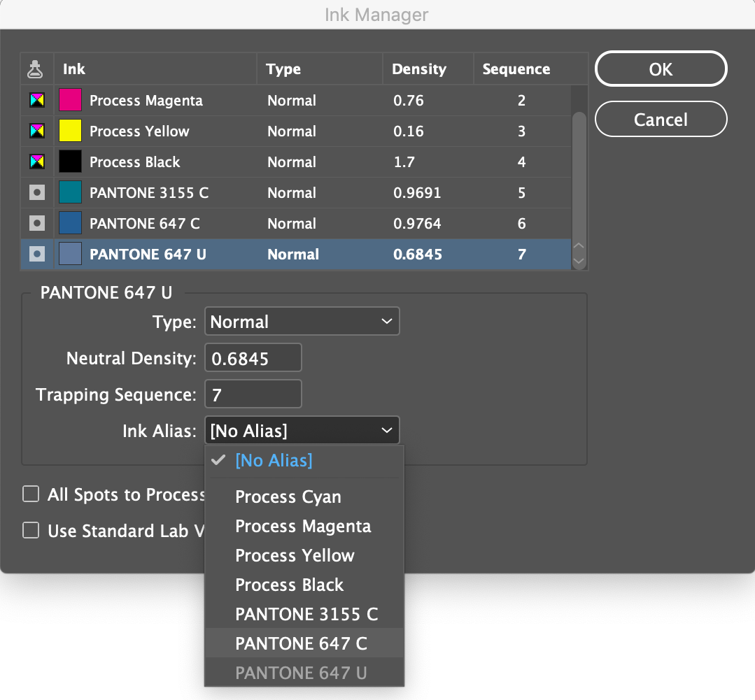755x700 pixels.
Task: Enable Use Standard Lab Values checkbox
Action: click(31, 531)
